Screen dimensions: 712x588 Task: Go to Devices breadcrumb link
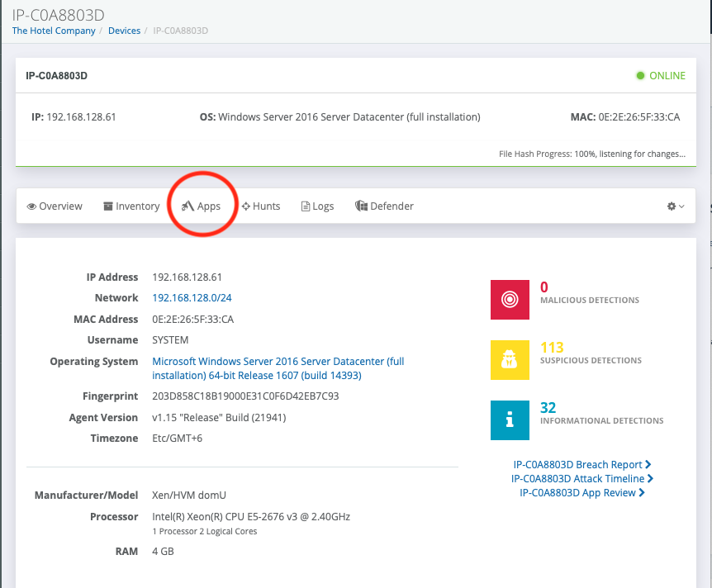124,31
